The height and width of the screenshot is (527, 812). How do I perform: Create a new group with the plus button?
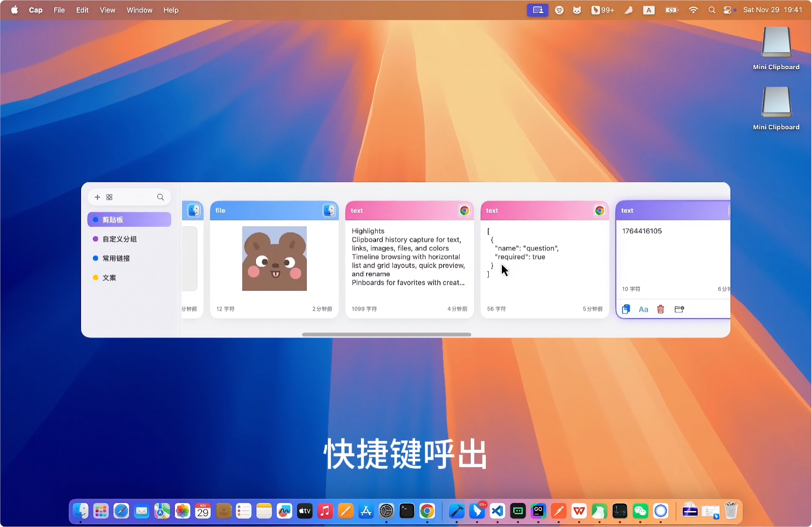click(x=97, y=197)
